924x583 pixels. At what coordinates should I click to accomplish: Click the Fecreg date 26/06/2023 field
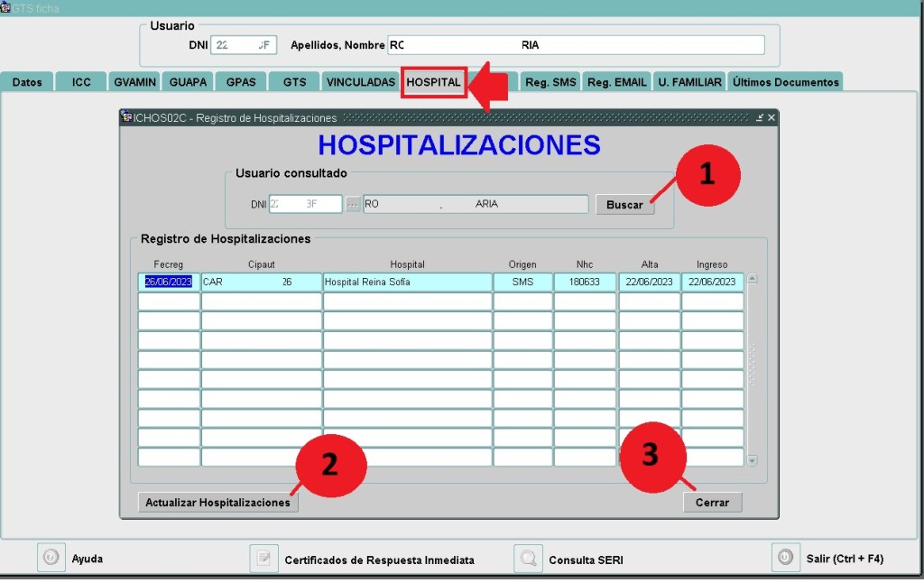point(169,282)
